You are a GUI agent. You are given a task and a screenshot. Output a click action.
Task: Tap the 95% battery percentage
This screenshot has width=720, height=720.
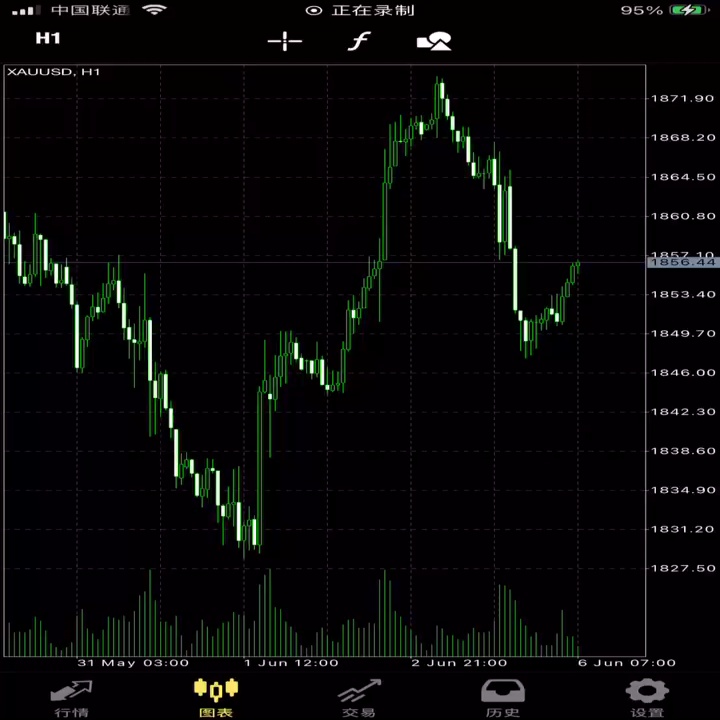(x=641, y=10)
